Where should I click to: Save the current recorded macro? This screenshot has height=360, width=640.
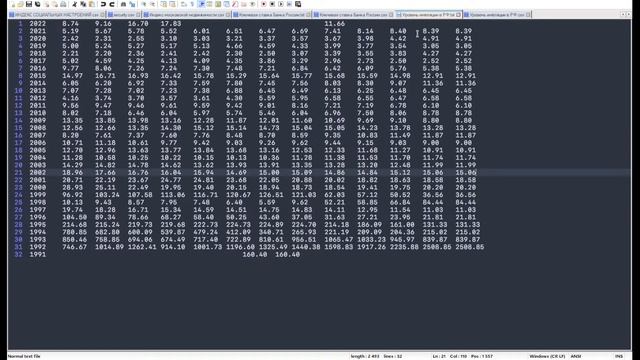coord(298,4)
